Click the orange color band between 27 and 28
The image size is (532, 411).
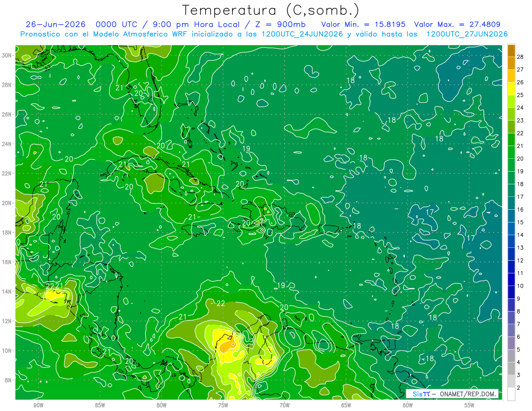point(511,63)
